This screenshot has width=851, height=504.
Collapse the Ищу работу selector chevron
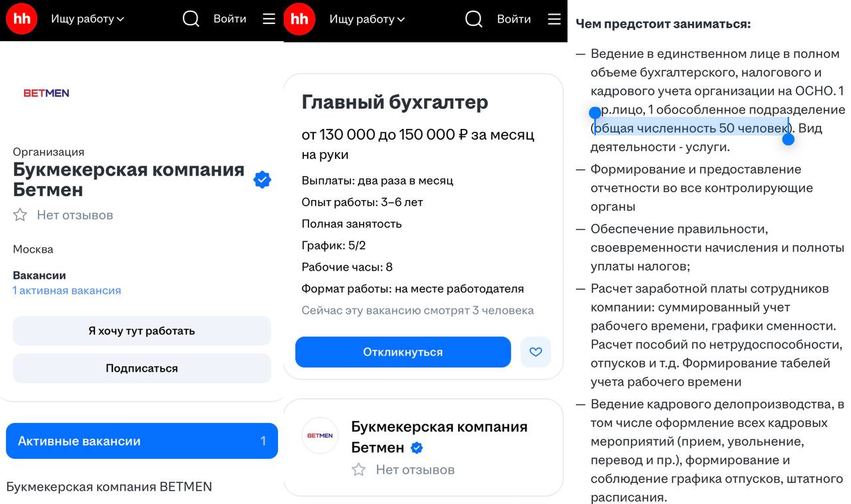coord(121,19)
